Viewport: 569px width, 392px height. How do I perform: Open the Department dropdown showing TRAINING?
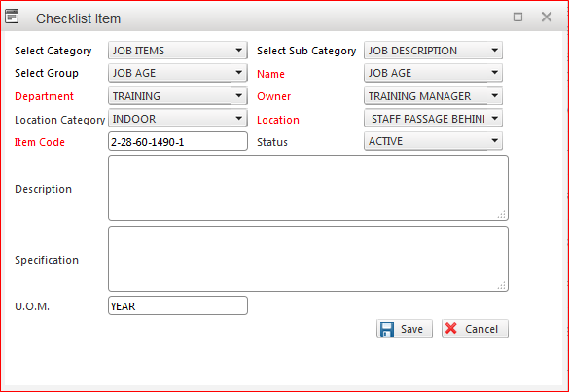pyautogui.click(x=178, y=96)
